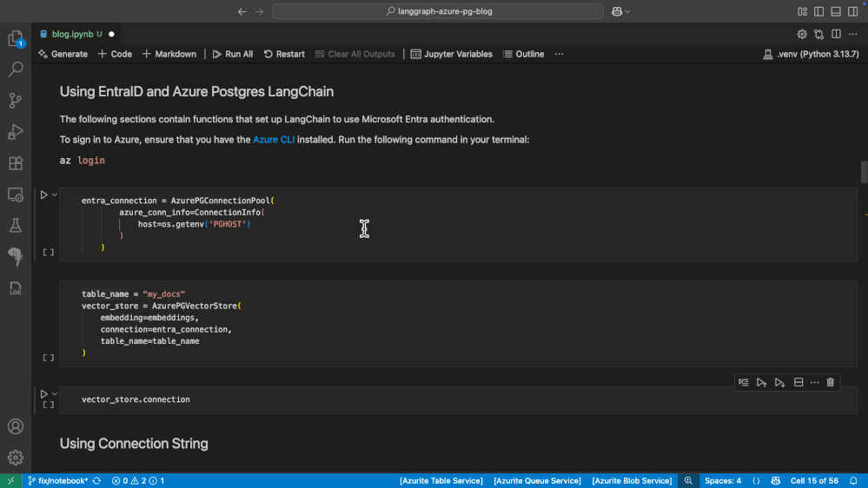The image size is (868, 488).
Task: Switch the fix/notebook git branch
Action: click(x=58, y=481)
